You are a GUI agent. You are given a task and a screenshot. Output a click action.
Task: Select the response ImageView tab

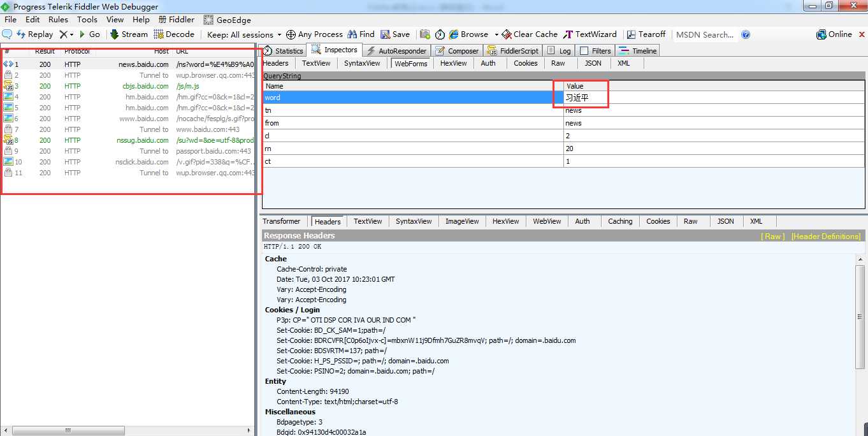[x=462, y=221]
